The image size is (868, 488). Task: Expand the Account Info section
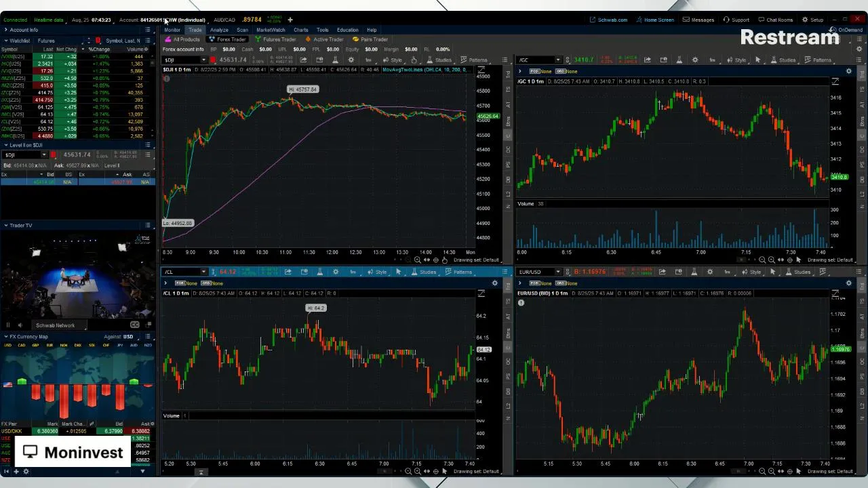click(5, 30)
